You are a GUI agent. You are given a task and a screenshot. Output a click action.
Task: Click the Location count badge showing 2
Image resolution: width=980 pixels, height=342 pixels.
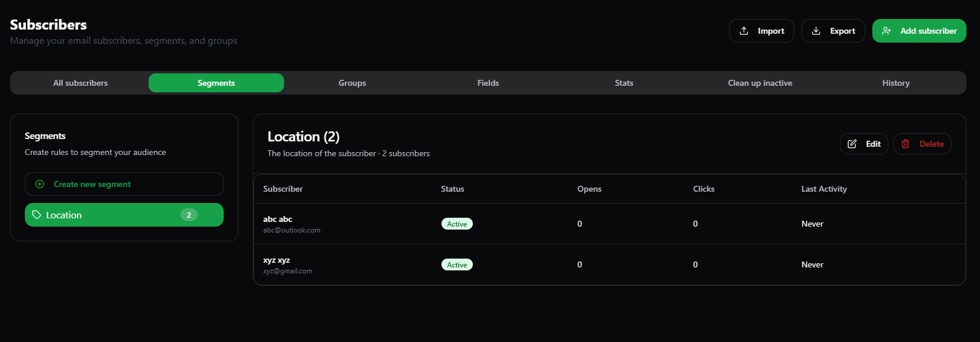click(189, 215)
